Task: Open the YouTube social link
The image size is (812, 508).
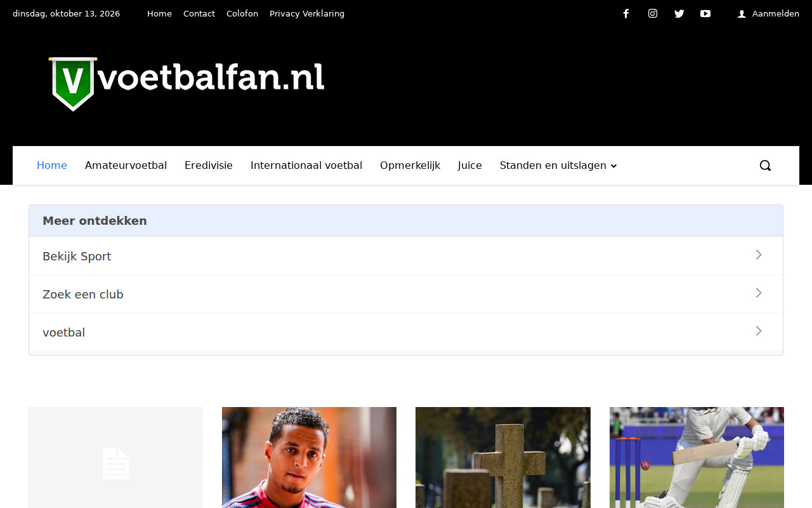Action: point(705,14)
